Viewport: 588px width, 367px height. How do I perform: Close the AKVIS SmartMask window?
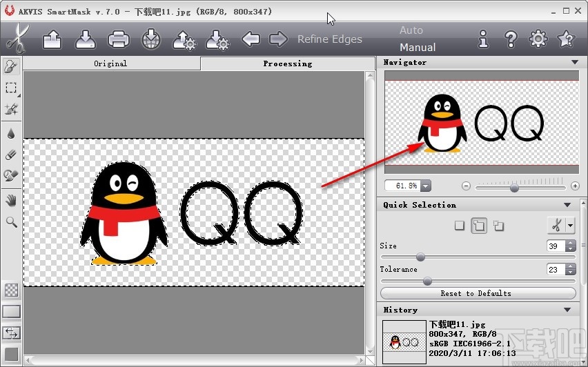pyautogui.click(x=578, y=11)
